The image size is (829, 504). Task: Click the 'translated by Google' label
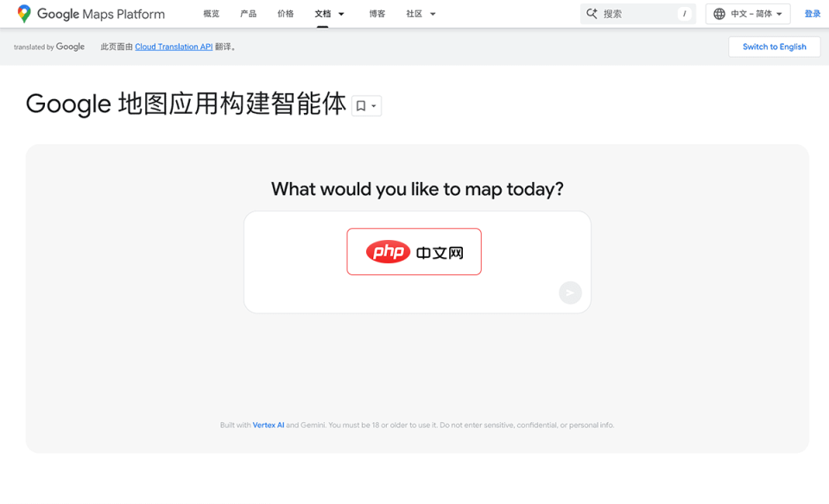[x=49, y=47]
